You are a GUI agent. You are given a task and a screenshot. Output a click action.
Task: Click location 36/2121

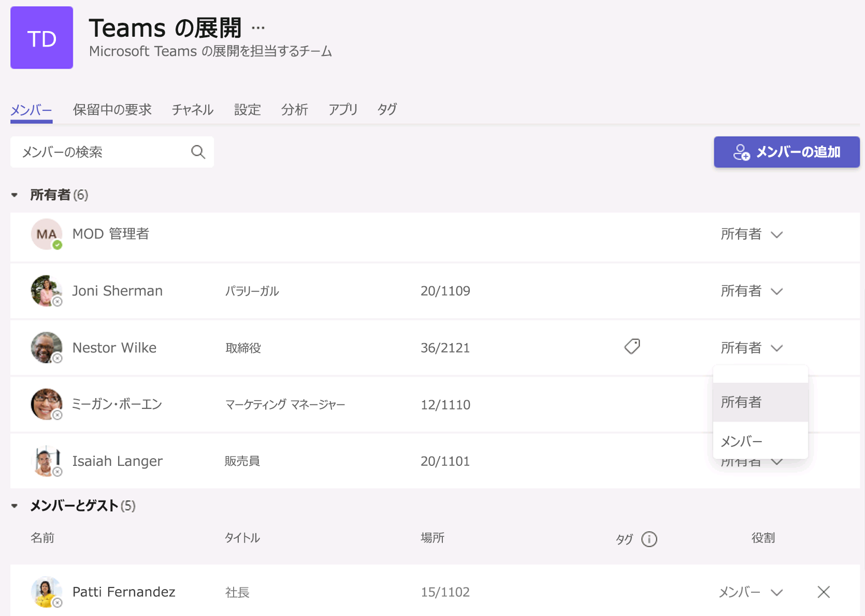[x=445, y=348]
